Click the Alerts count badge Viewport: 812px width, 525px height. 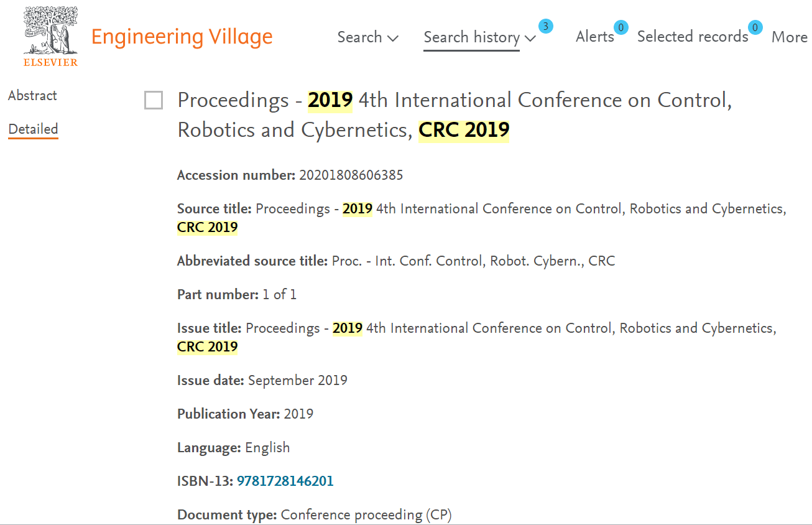pyautogui.click(x=621, y=27)
